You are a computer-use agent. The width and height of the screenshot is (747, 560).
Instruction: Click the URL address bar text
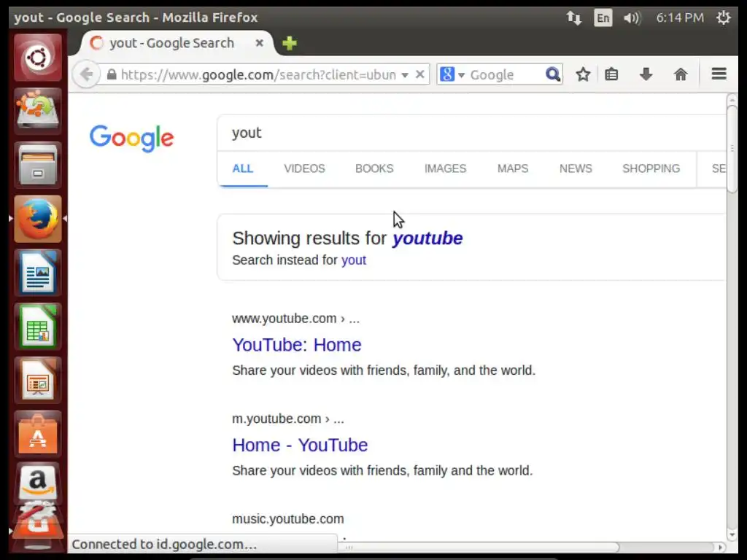coord(258,75)
